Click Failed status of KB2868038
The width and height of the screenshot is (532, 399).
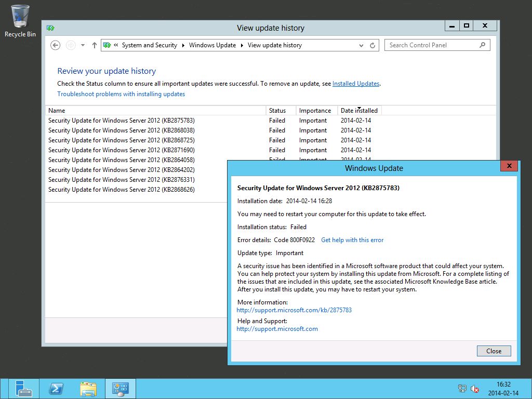click(x=277, y=130)
